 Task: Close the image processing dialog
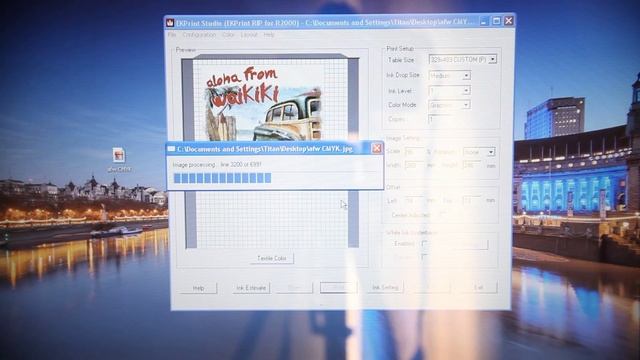377,149
